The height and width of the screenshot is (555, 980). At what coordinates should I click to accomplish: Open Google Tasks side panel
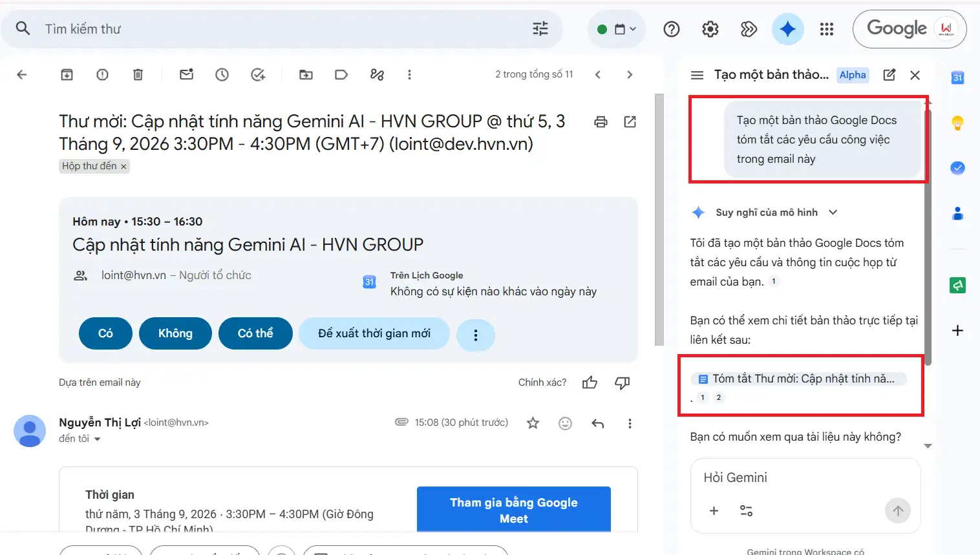click(958, 168)
